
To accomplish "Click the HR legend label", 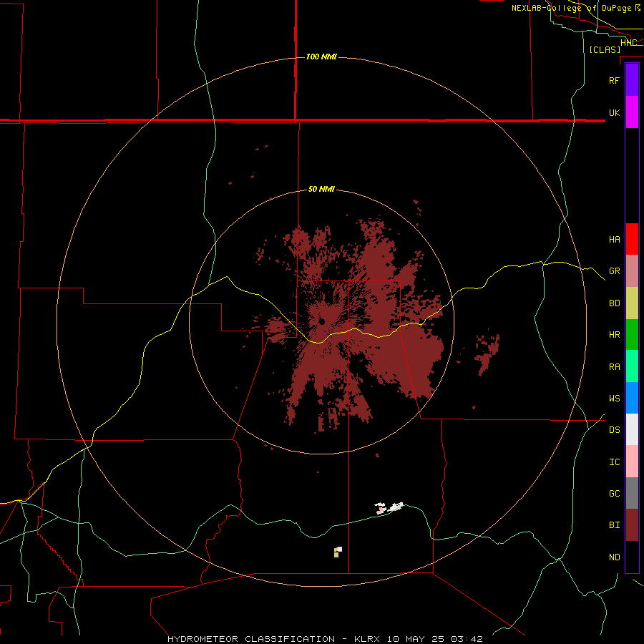I will 614,335.
